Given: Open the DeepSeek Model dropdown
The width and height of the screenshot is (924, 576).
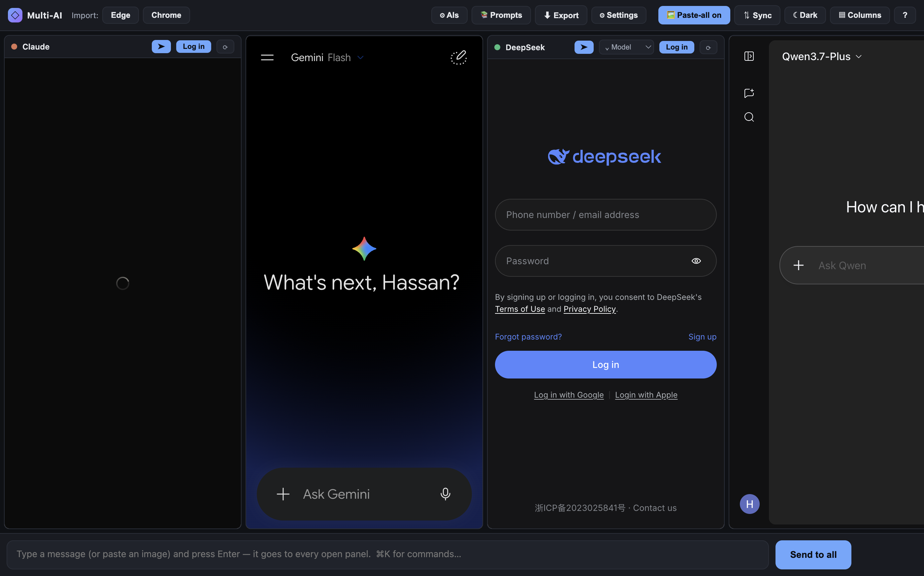Looking at the screenshot, I should [626, 47].
